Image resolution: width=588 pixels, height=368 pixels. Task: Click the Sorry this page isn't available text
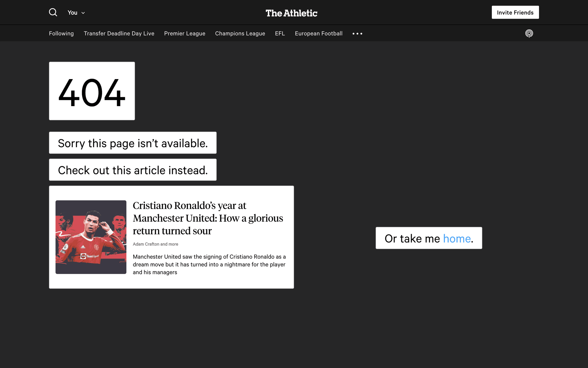[133, 143]
